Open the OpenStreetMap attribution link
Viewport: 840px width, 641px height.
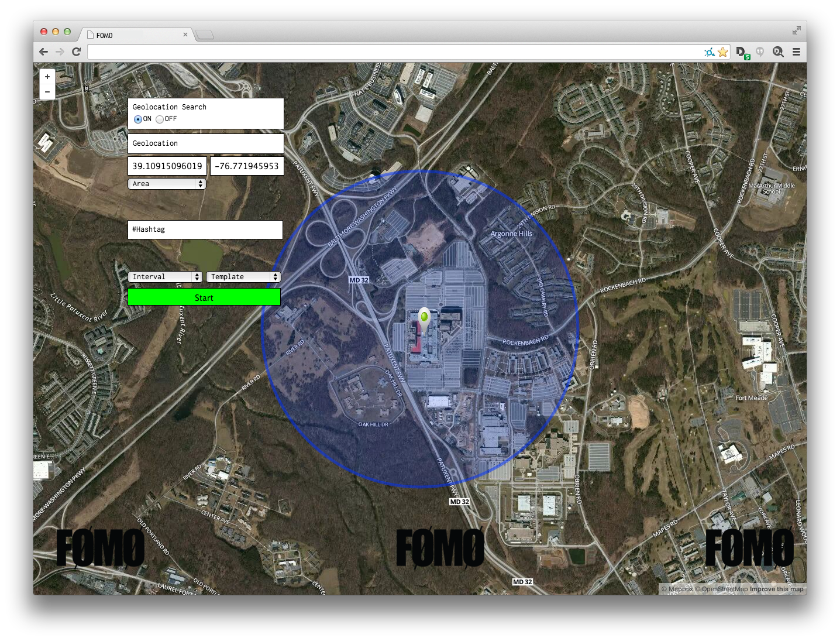(x=721, y=589)
